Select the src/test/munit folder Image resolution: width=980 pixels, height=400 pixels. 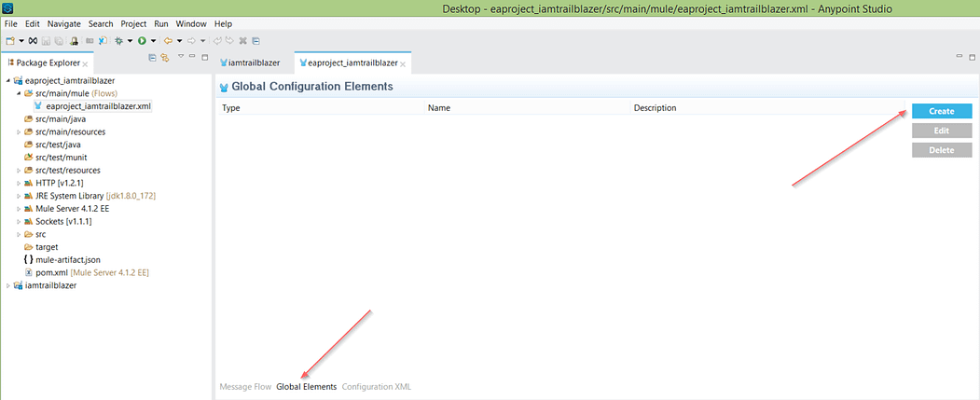(54, 157)
